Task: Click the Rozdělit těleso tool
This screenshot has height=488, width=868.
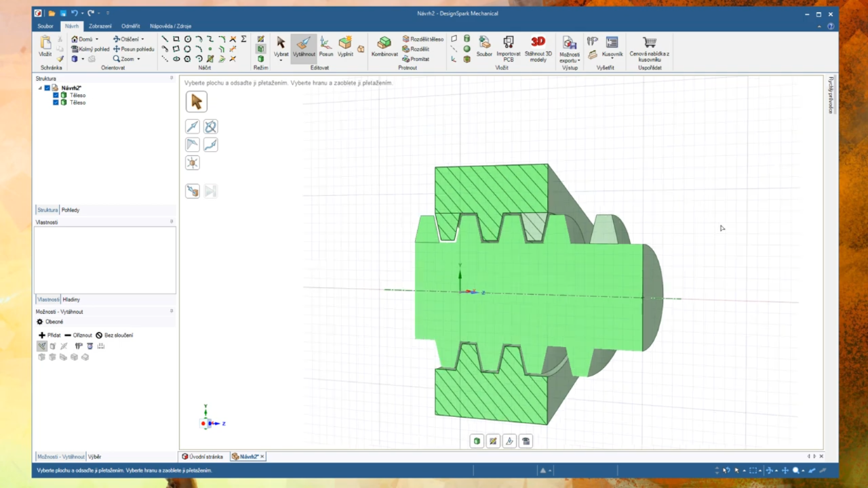Action: coord(422,39)
